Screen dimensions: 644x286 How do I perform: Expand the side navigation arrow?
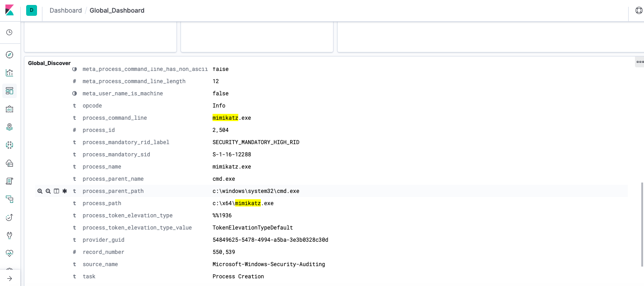[9, 278]
